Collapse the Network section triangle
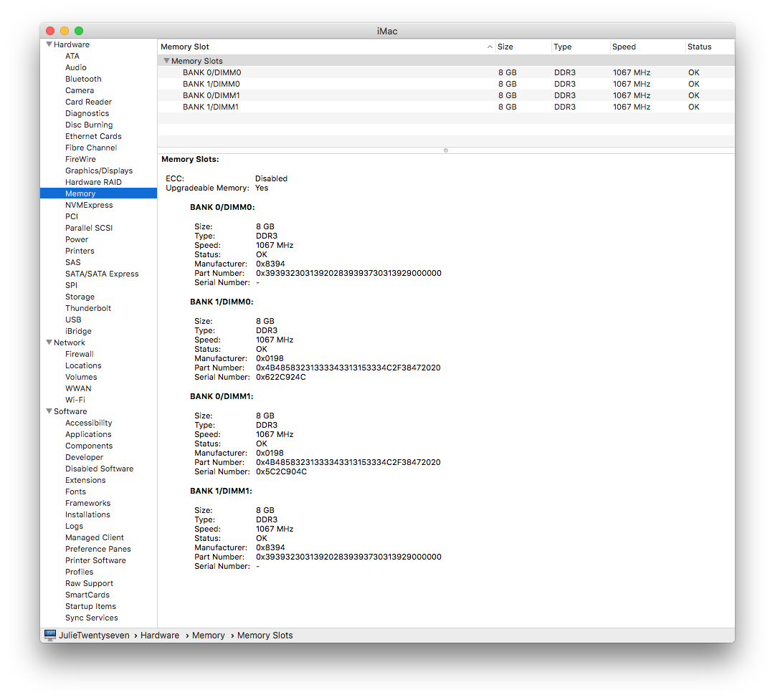The height and width of the screenshot is (700, 775). coord(49,342)
